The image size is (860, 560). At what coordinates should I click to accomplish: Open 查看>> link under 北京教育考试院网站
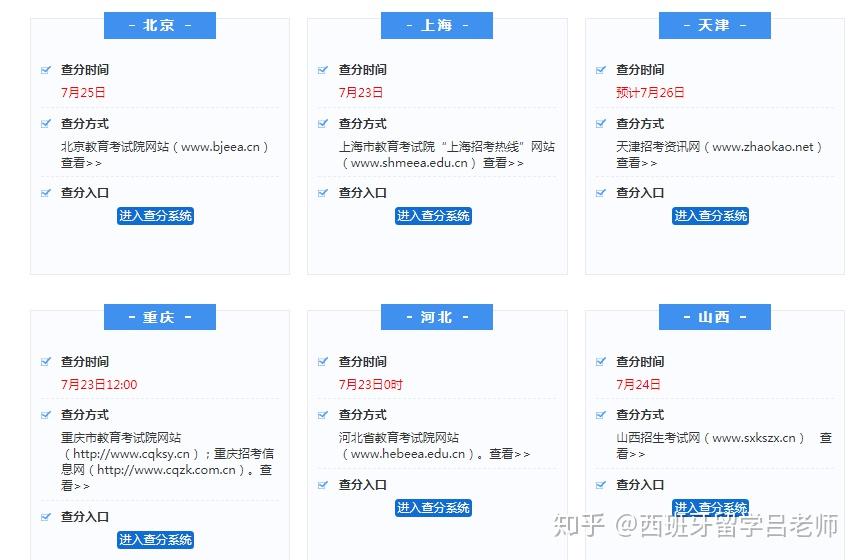81,163
